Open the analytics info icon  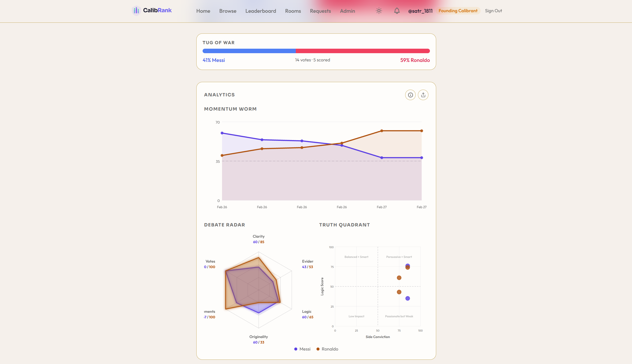pyautogui.click(x=410, y=95)
